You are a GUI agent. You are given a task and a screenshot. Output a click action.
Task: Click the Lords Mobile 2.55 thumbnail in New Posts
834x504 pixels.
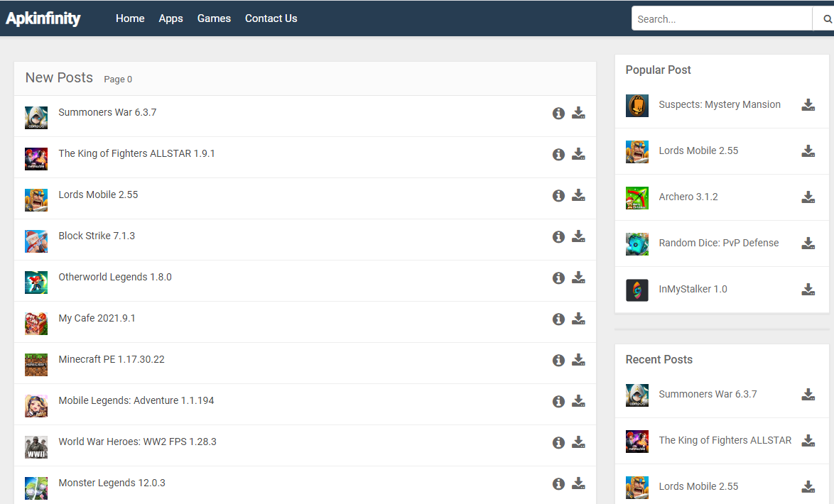36,200
